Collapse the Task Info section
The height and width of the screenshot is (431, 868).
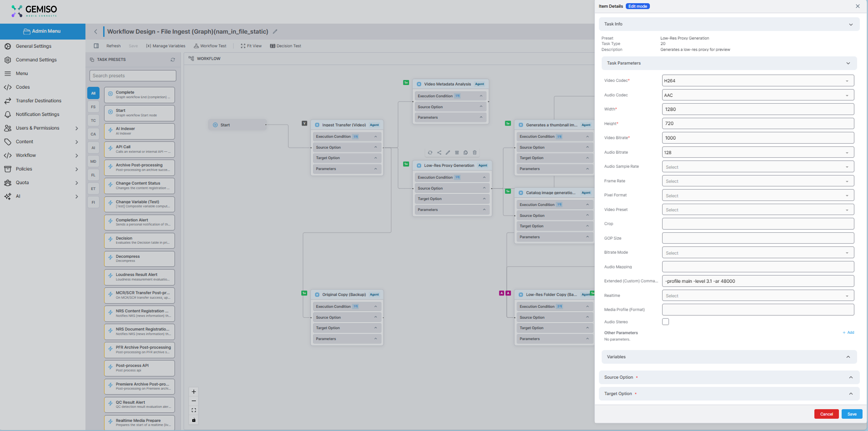point(729,24)
